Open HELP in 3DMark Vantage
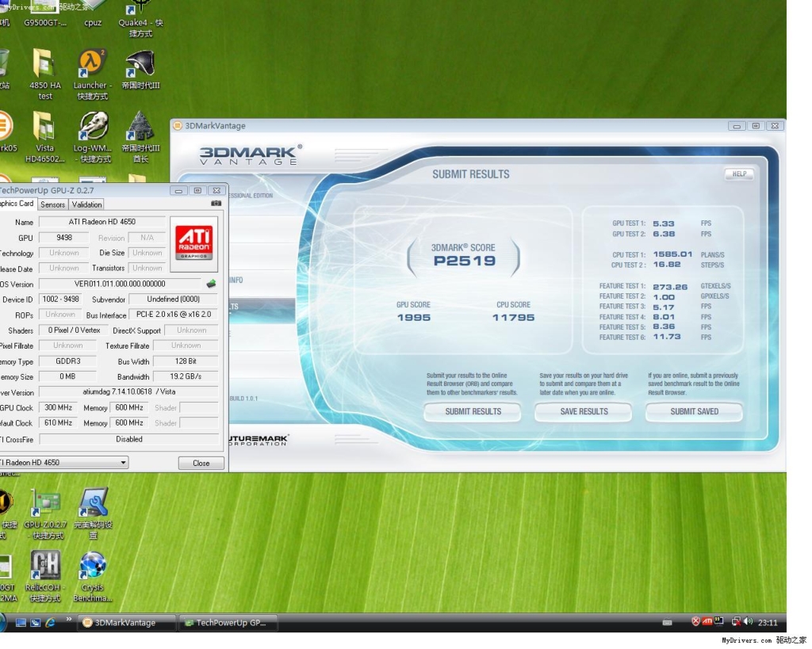Viewport: 812px width, 649px height. (739, 174)
